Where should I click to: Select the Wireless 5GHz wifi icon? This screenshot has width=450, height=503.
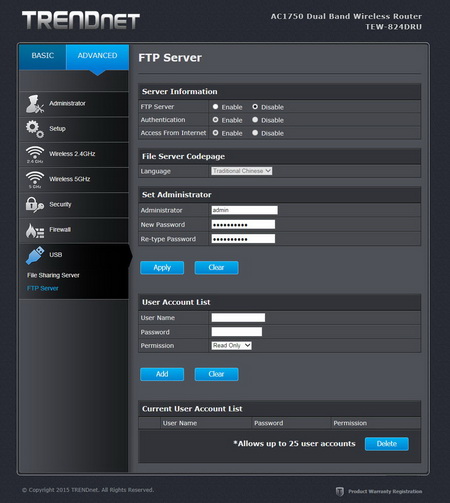(35, 180)
